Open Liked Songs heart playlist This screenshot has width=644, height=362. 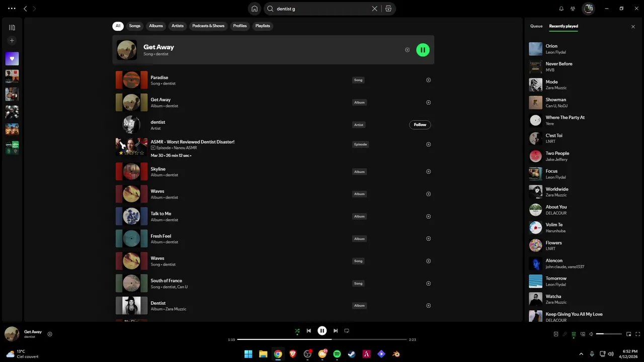[x=12, y=59]
